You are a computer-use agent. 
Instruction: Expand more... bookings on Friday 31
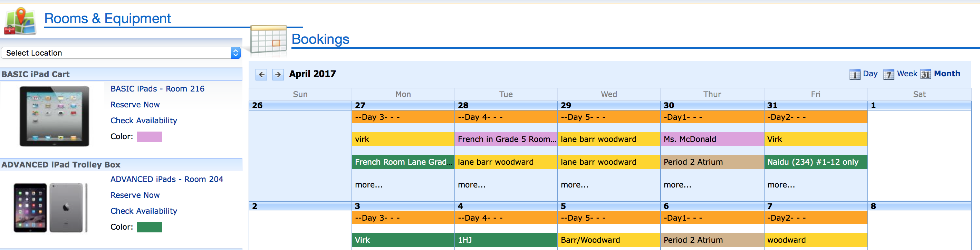(781, 185)
